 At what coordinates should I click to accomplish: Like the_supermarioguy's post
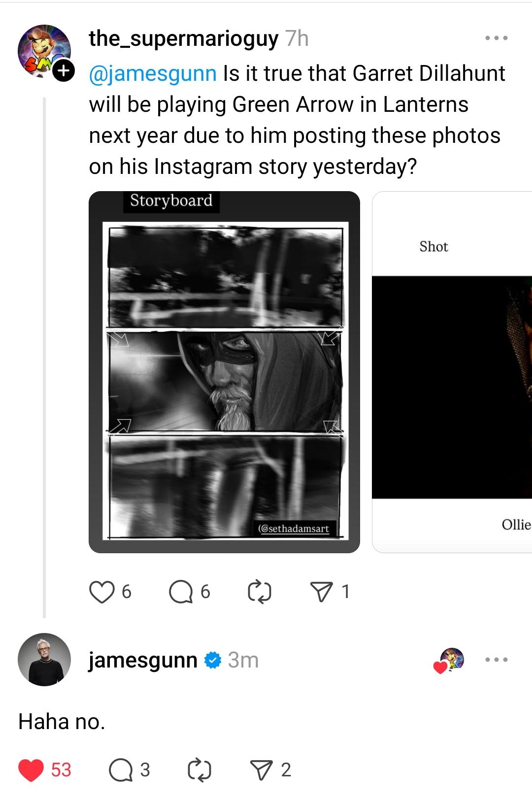click(x=101, y=592)
